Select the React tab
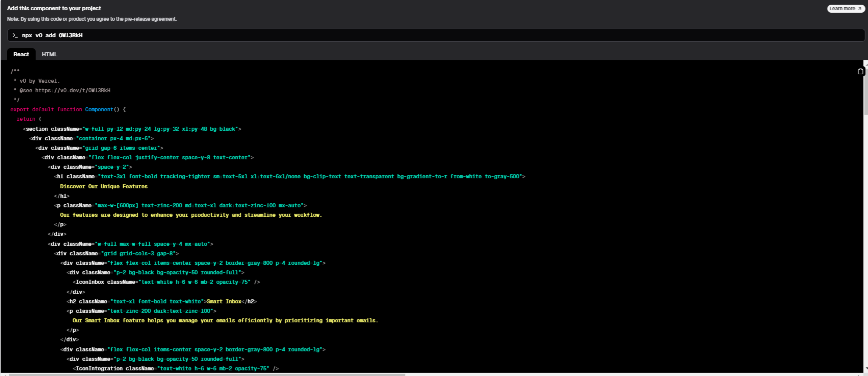This screenshot has height=376, width=868. [21, 54]
